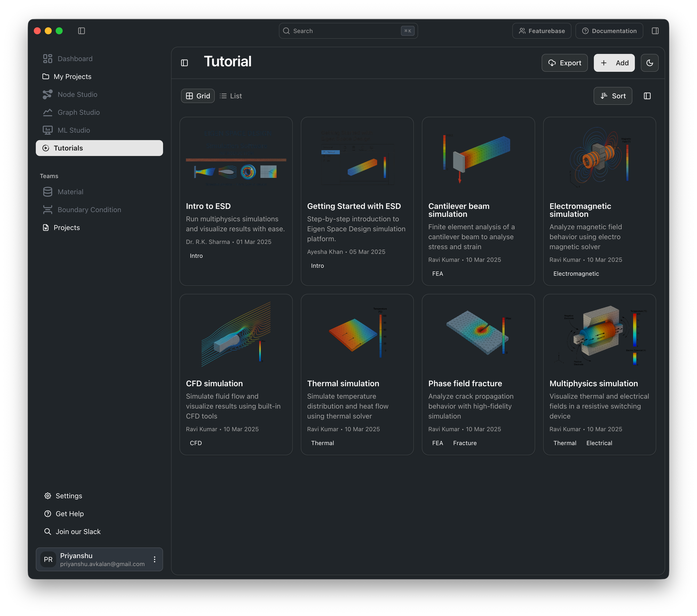This screenshot has width=697, height=616.
Task: Click the Thermal tag on Thermal simulation card
Action: coord(322,443)
